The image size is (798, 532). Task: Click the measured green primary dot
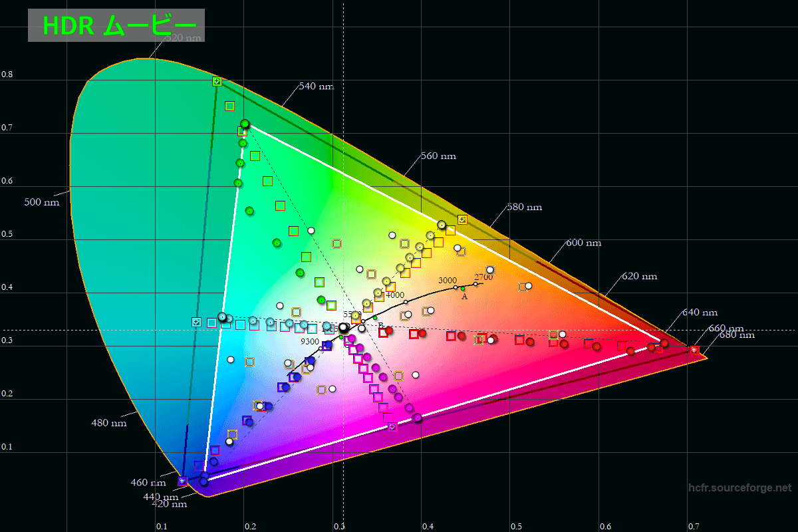pos(245,124)
